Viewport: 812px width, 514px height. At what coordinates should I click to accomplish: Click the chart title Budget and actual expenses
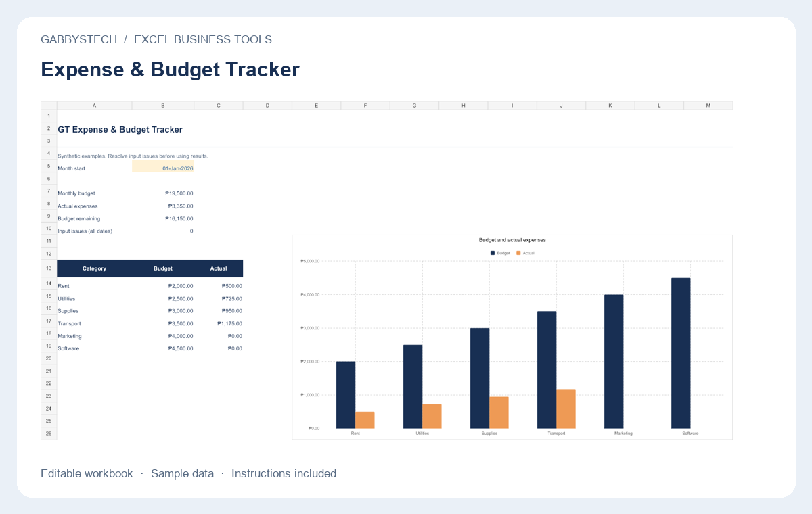pos(512,240)
